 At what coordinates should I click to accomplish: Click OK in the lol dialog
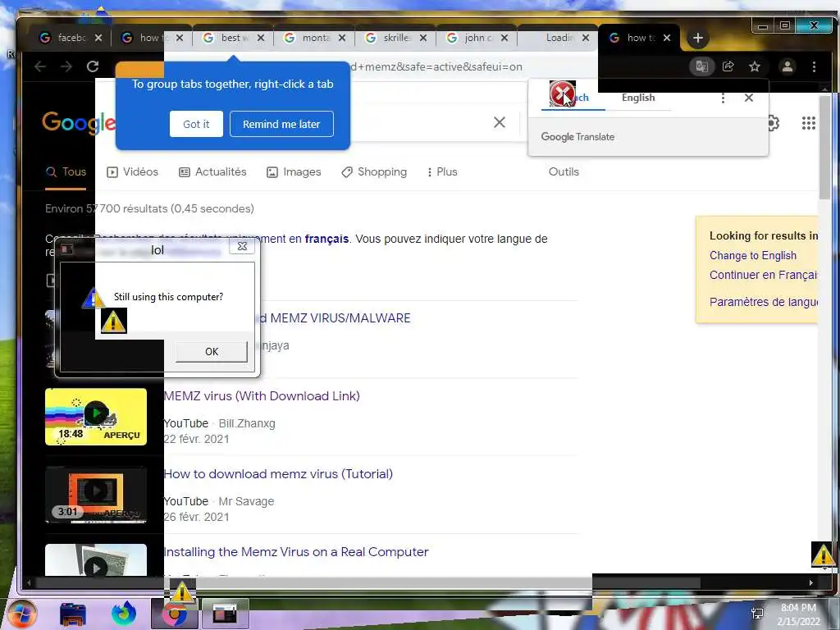[212, 351]
